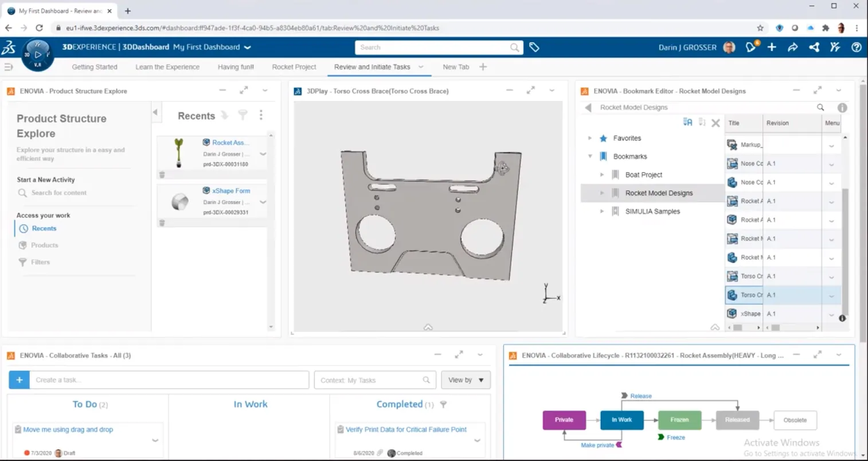Reload the browser page
868x461 pixels.
click(x=39, y=28)
